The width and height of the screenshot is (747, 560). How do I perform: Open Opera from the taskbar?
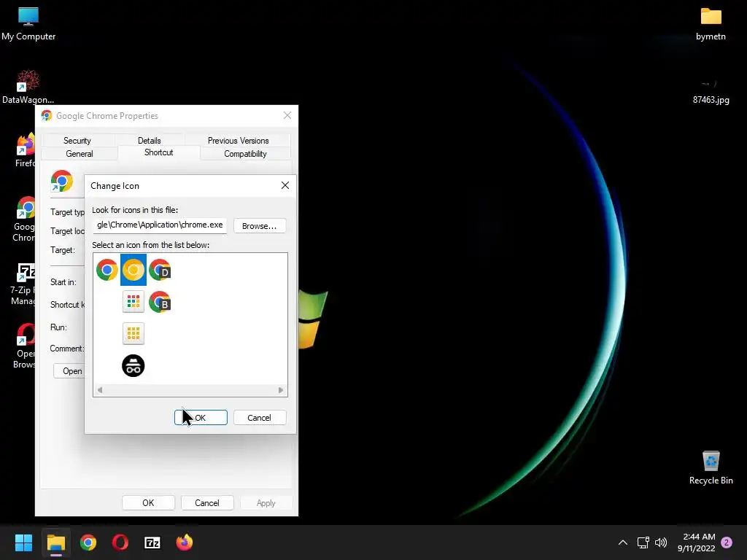pos(120,542)
